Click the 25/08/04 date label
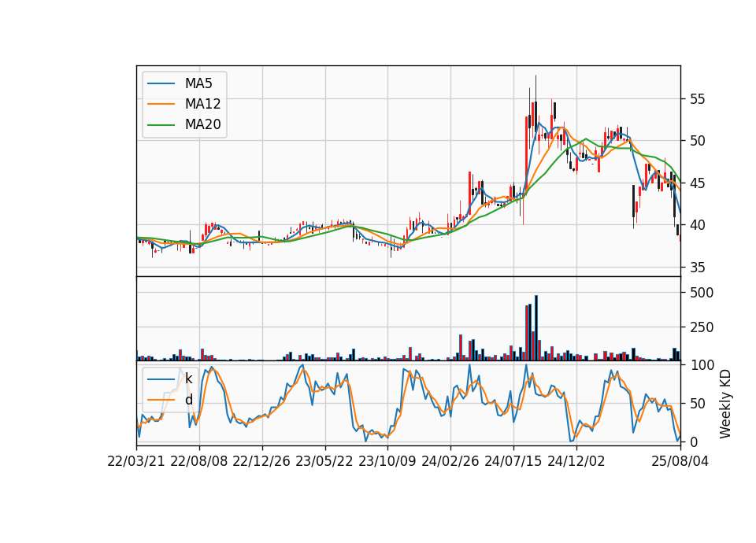The image size is (756, 543). click(680, 461)
